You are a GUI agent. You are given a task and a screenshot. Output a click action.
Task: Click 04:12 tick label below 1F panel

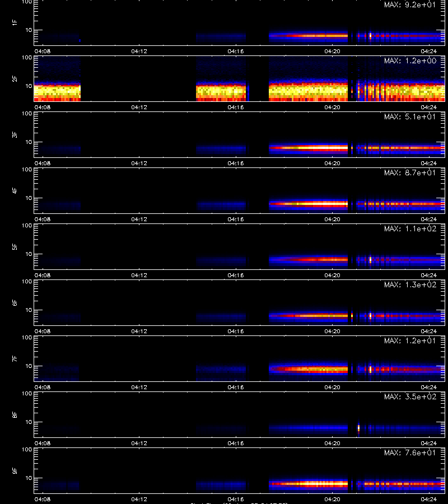click(x=139, y=51)
